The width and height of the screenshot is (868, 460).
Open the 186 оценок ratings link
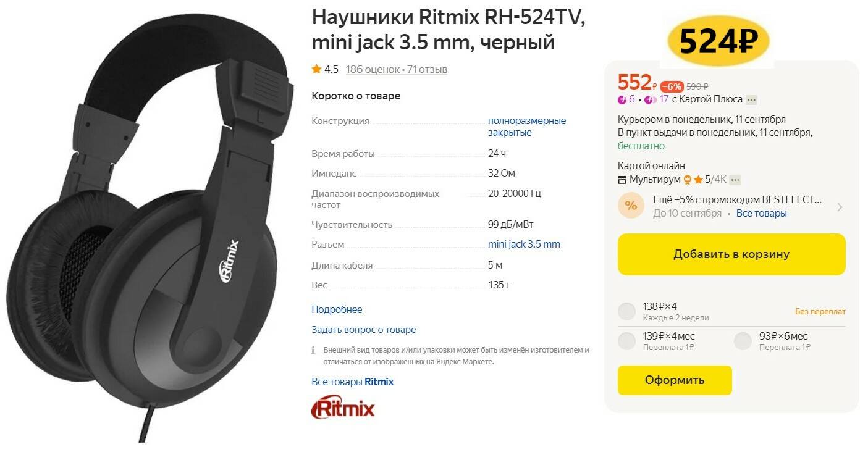373,69
